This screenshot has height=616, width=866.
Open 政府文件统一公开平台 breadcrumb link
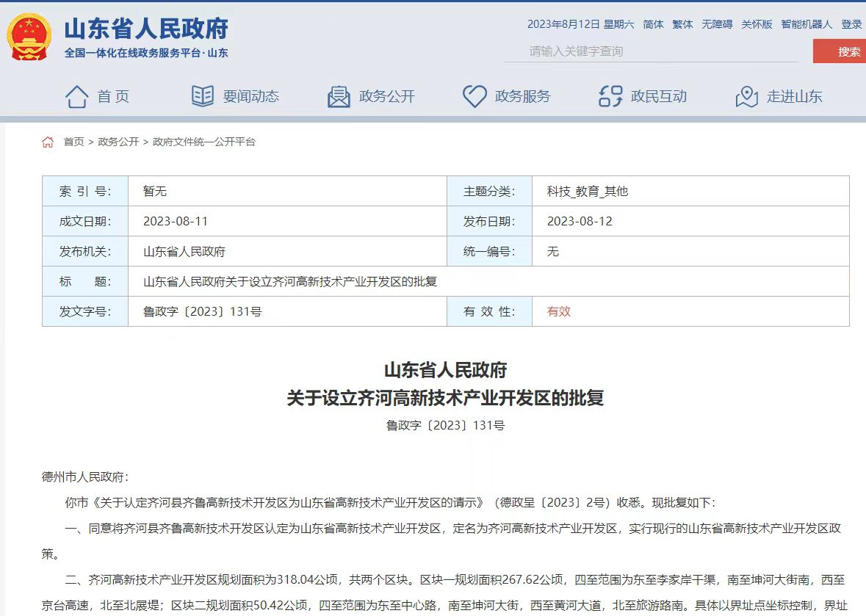(204, 142)
